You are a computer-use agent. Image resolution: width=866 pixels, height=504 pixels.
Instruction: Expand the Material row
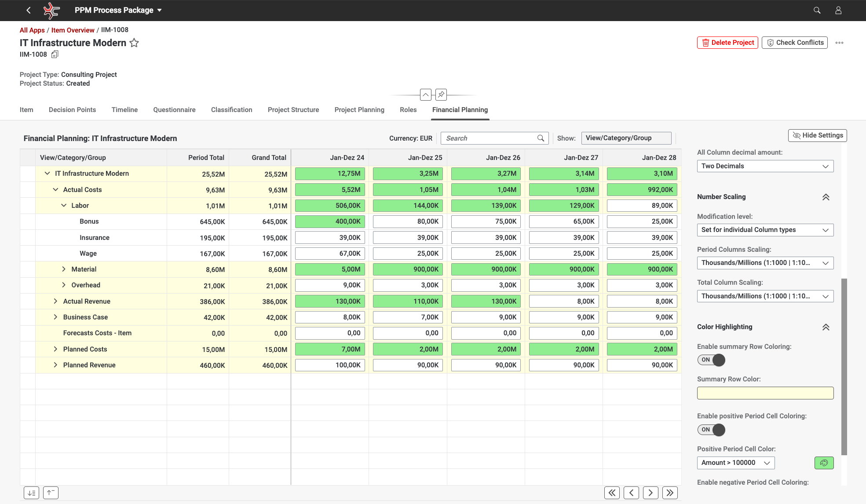pyautogui.click(x=64, y=269)
